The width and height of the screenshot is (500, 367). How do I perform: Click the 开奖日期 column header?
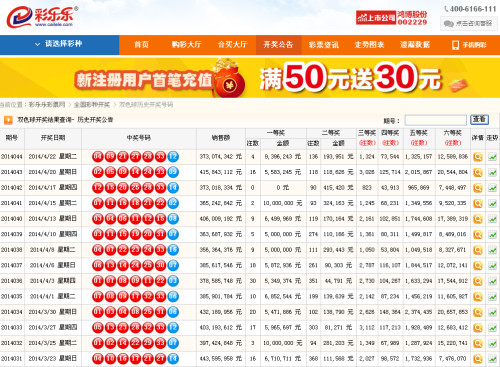[x=53, y=138]
